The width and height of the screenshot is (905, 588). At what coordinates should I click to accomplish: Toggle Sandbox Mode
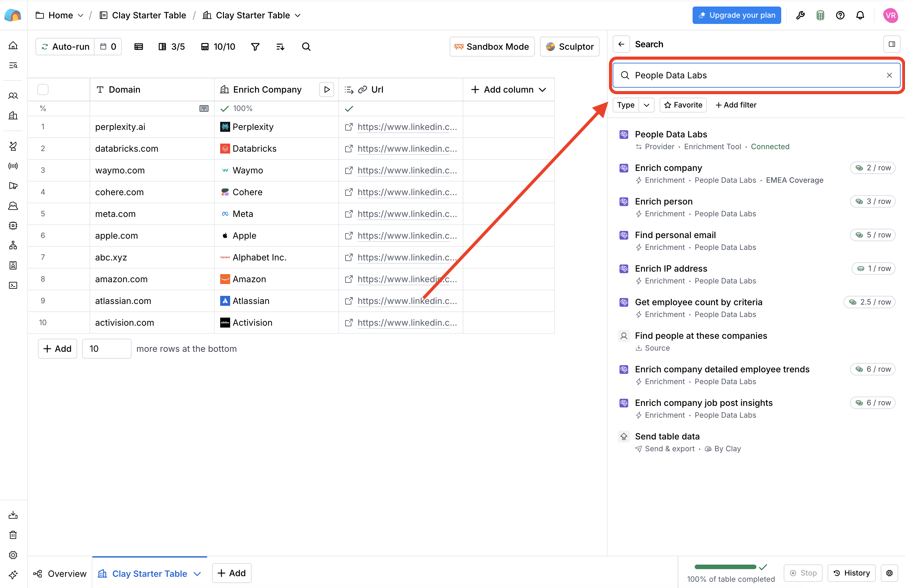pos(492,47)
